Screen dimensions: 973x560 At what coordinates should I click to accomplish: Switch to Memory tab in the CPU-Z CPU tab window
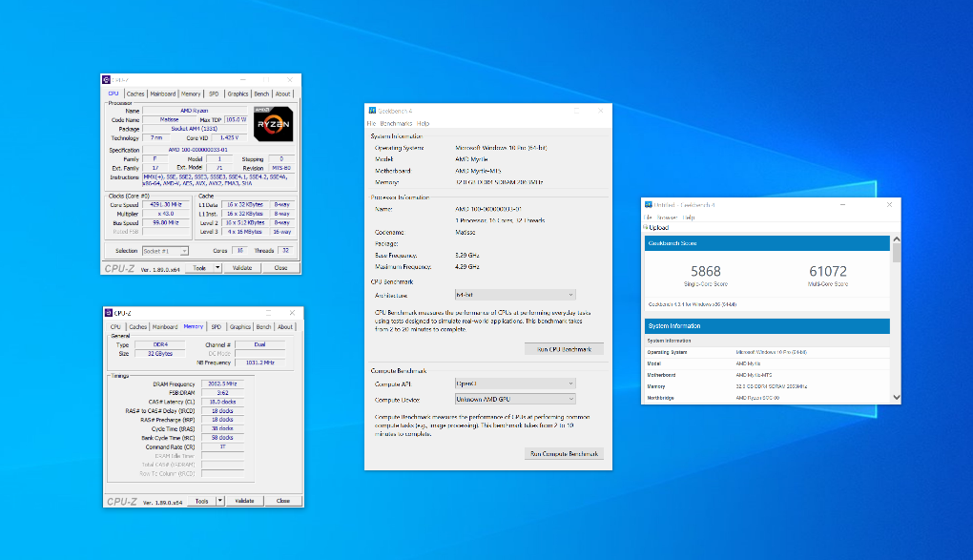[191, 93]
